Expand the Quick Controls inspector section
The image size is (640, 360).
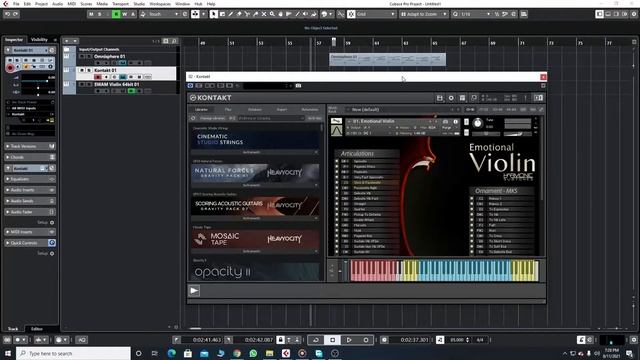[x=30, y=243]
